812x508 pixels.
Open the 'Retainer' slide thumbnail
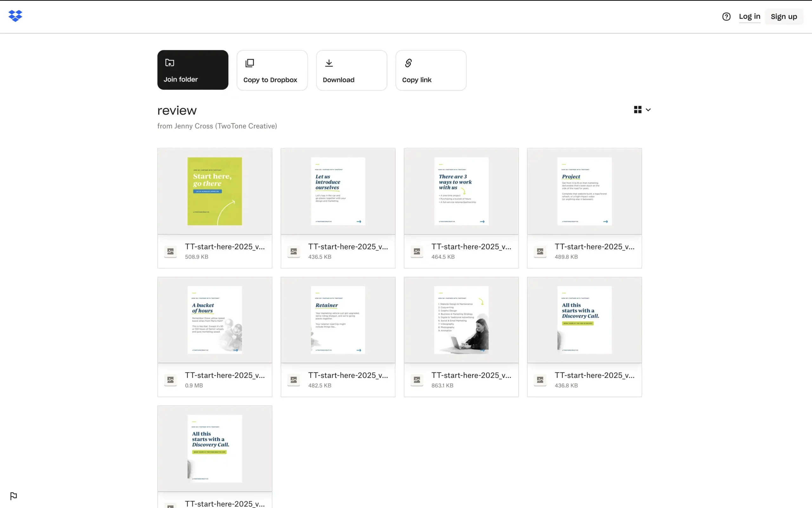(x=338, y=320)
